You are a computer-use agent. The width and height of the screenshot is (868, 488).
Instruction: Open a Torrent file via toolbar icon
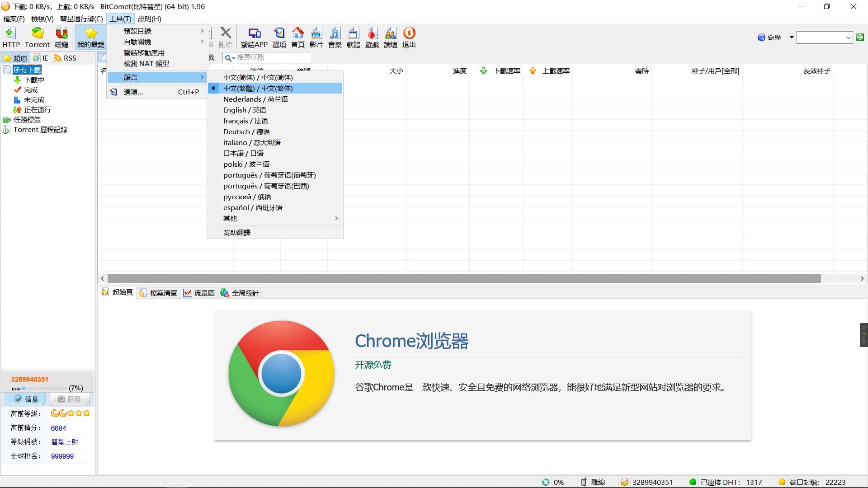38,33
